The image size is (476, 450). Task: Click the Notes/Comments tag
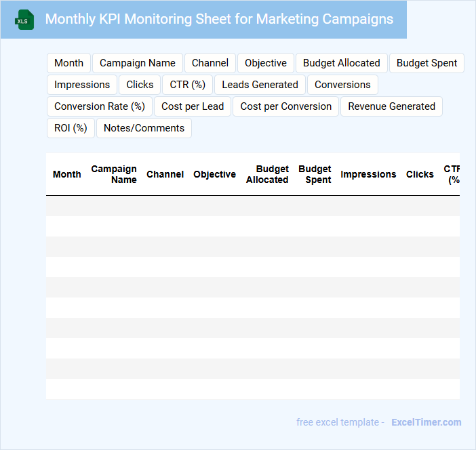click(x=144, y=128)
